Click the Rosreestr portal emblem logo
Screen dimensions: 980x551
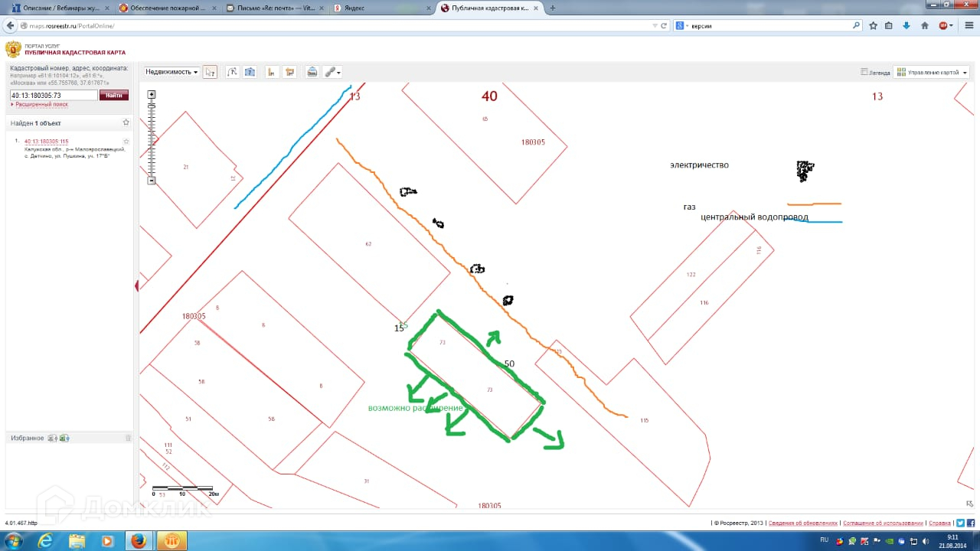click(x=13, y=50)
